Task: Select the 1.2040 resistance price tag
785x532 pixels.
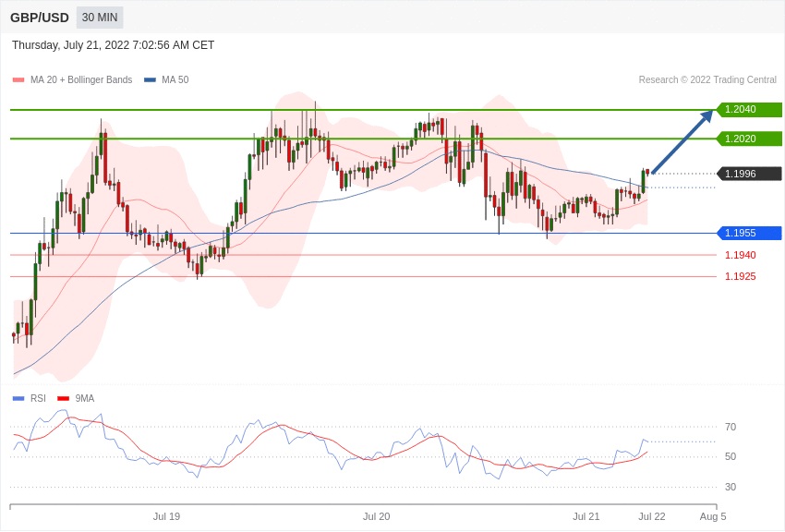Action: point(749,109)
